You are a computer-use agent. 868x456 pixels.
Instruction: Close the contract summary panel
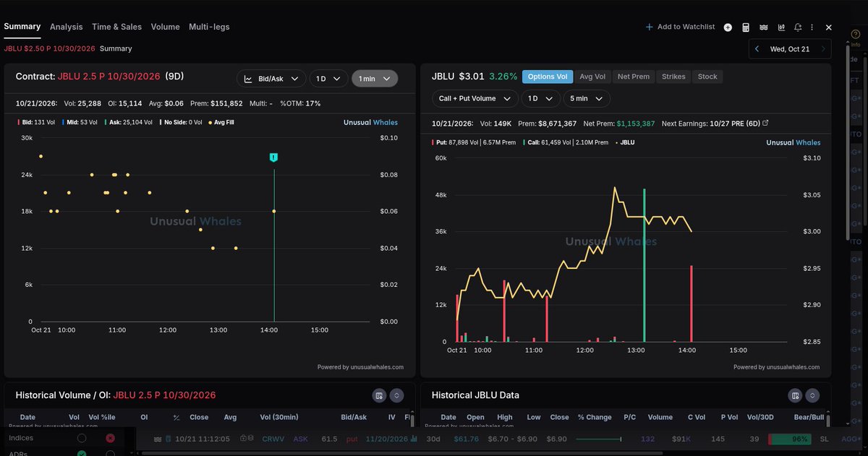[x=829, y=27]
